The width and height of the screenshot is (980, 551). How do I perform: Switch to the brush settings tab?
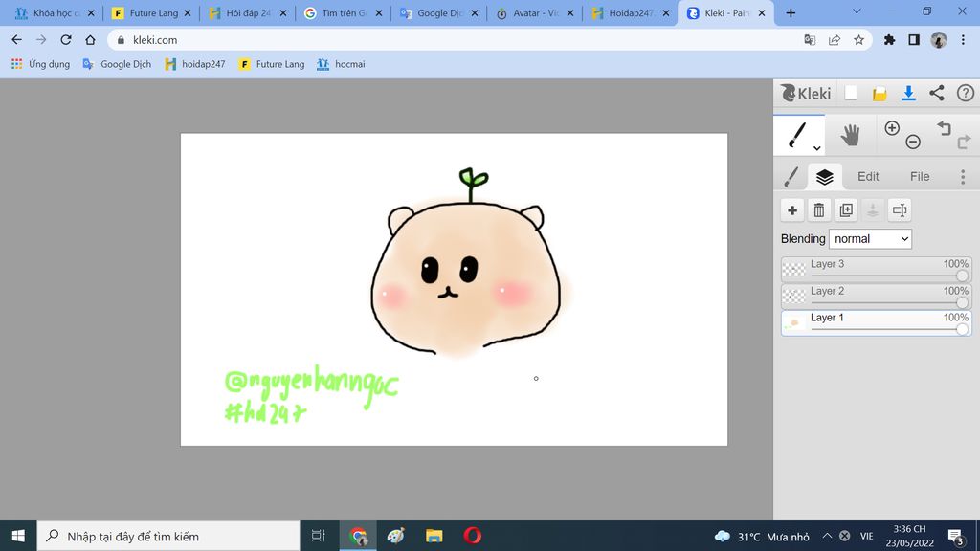[791, 177]
